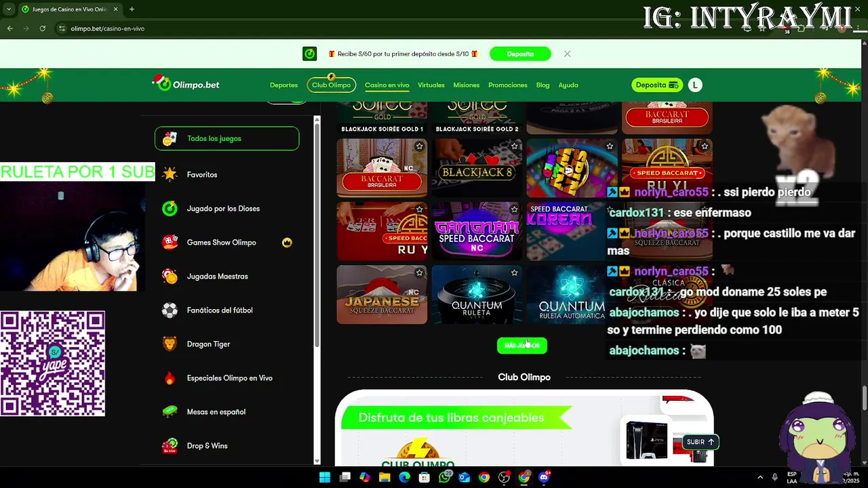Click the crown badge beside Games Show Olimpo
The height and width of the screenshot is (488, 868).
(287, 243)
